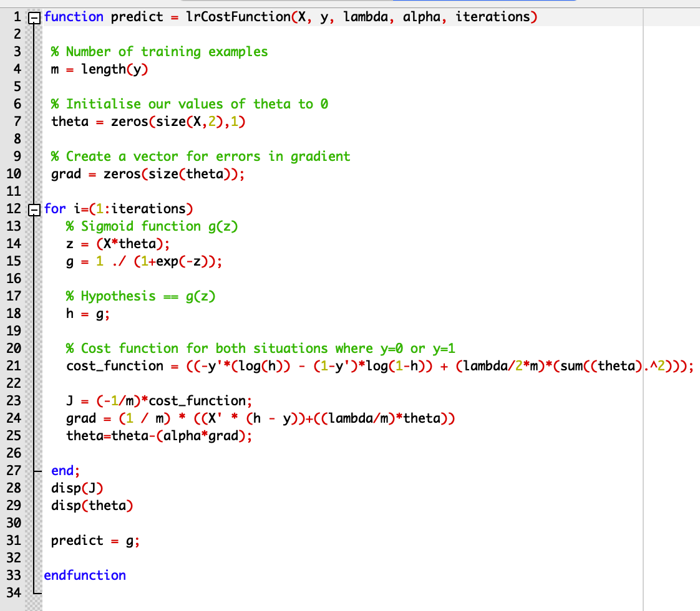Click comment '% Number of training examples'
This screenshot has width=700, height=611.
coord(159,52)
